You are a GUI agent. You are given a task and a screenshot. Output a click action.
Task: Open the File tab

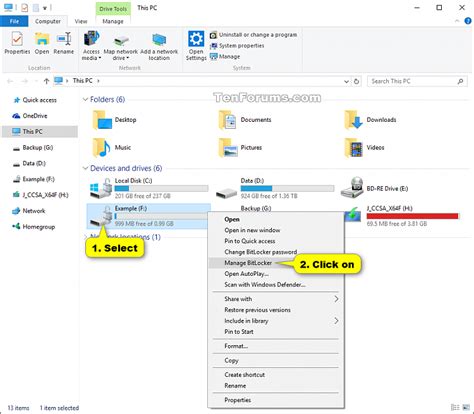click(x=14, y=21)
